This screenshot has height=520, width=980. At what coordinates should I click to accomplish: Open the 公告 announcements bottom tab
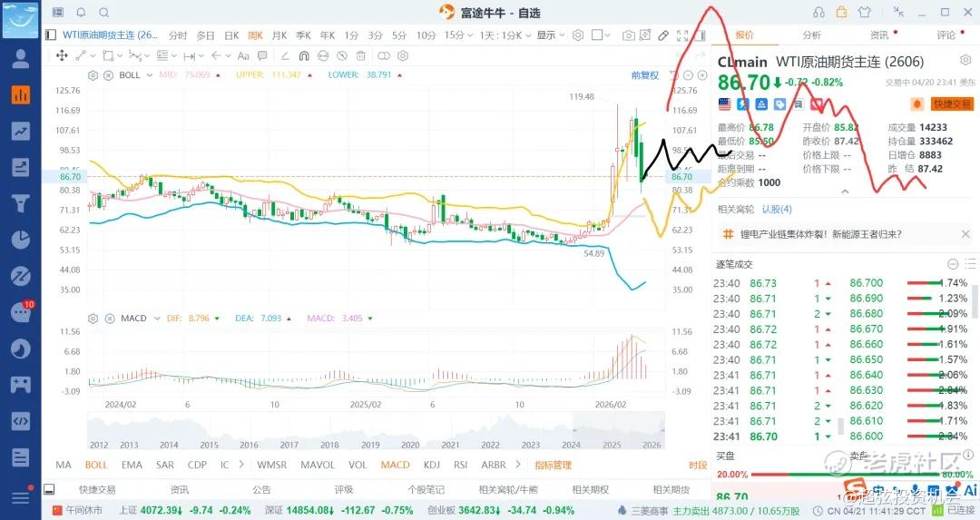click(x=261, y=490)
